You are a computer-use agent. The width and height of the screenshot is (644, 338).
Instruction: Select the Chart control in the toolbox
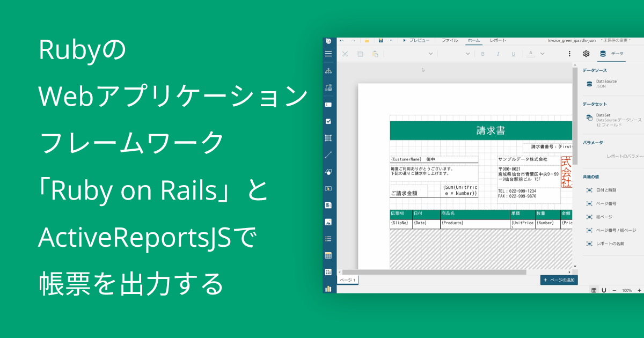328,289
